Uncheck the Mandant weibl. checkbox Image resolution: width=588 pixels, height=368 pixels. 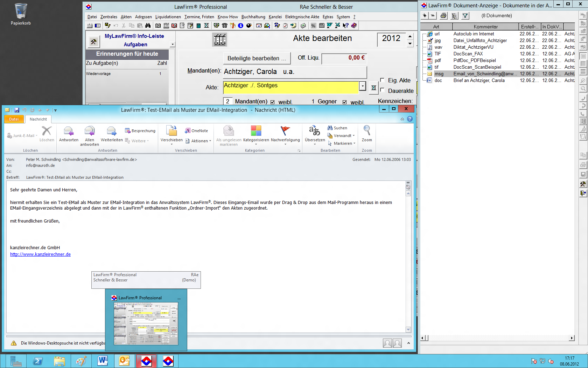click(x=272, y=102)
